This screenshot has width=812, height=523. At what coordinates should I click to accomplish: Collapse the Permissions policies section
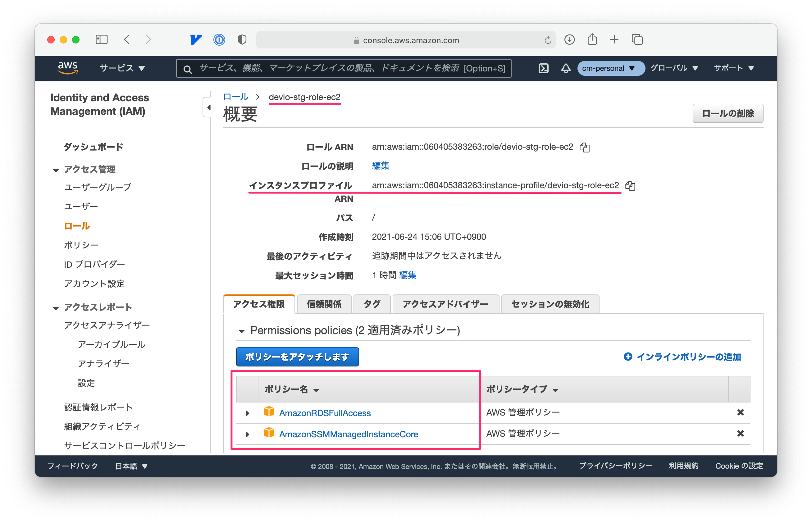pos(241,331)
